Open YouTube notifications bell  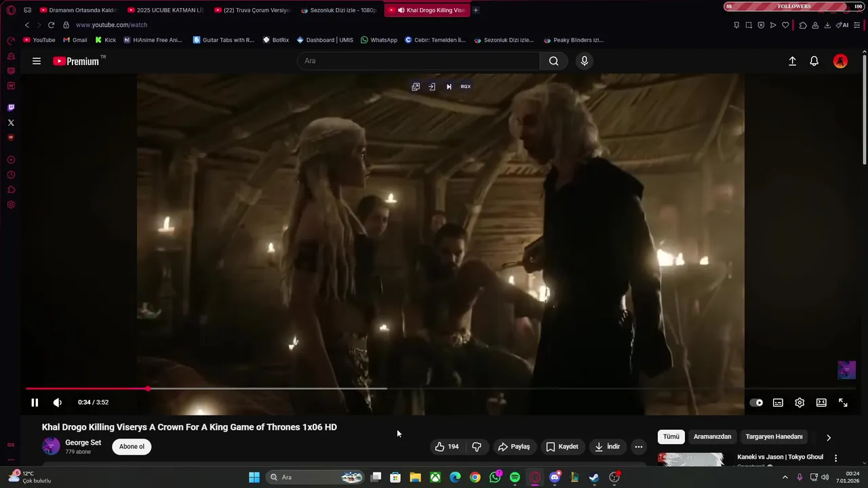click(x=814, y=61)
